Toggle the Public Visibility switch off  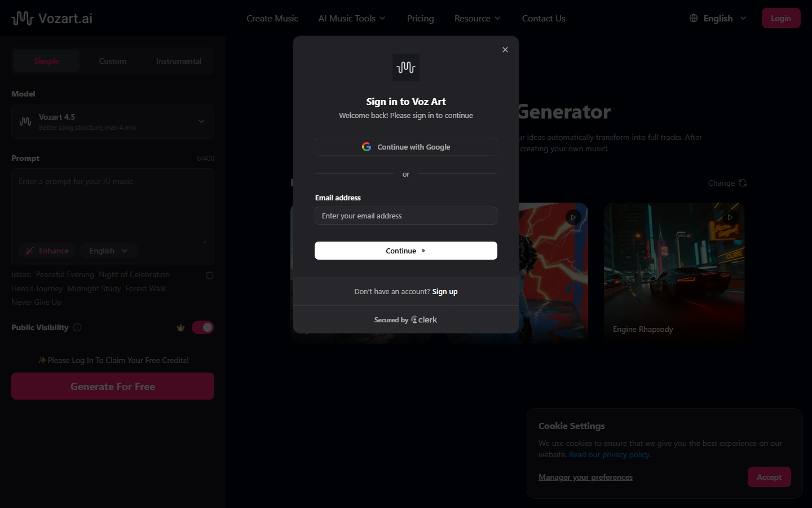pyautogui.click(x=203, y=327)
